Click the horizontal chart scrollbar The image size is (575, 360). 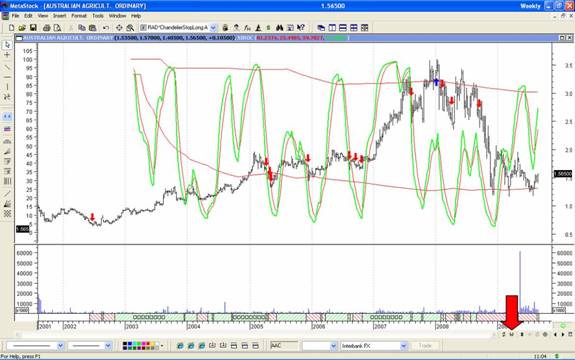255,334
